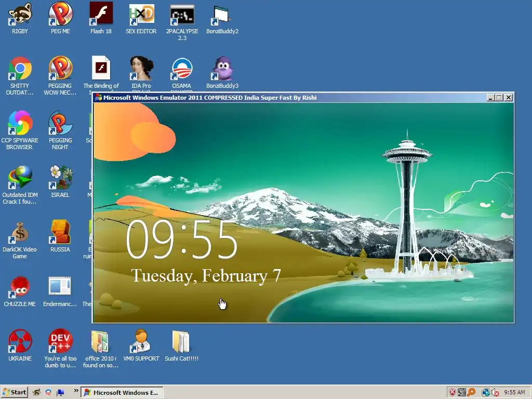Screen dimensions: 532x399
Task: Close the Microsoft Windows Emulator window
Action: click(508, 98)
